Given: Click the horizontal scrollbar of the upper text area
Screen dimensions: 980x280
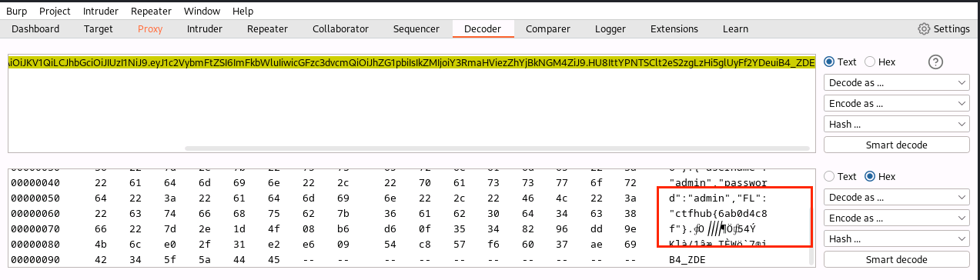Looking at the screenshot, I should pos(497,148).
